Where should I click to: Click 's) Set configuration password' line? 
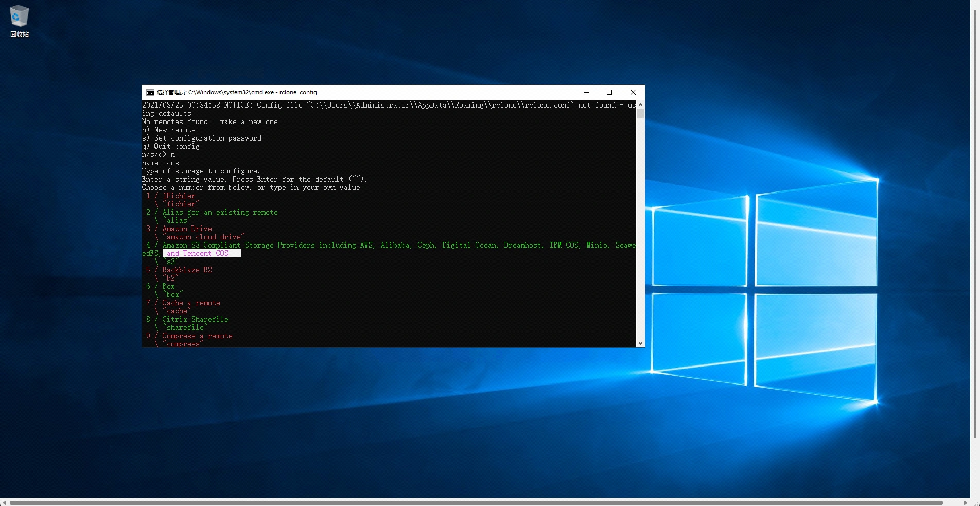[202, 138]
